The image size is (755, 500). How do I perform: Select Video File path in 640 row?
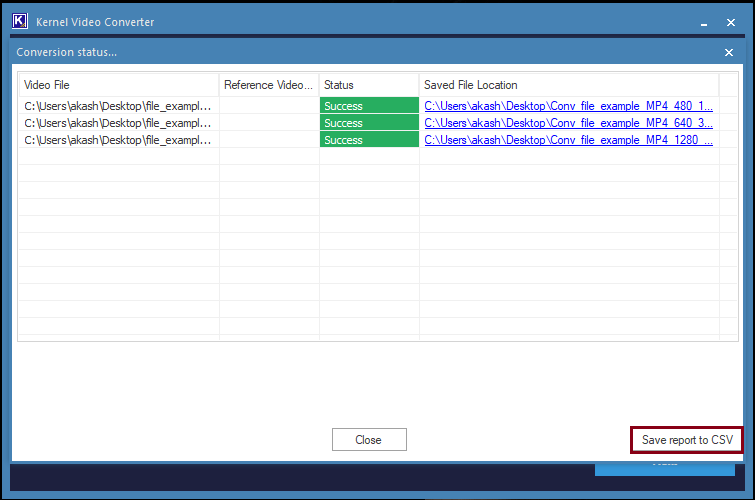pyautogui.click(x=118, y=123)
